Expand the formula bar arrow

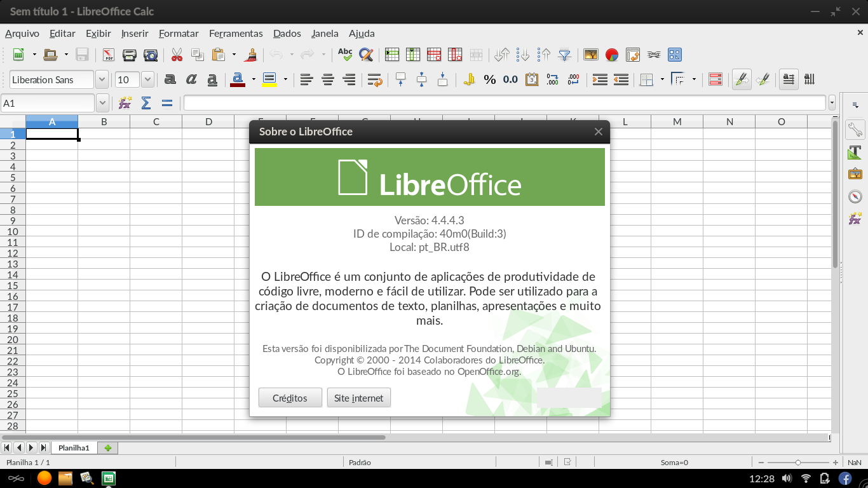[x=832, y=103]
